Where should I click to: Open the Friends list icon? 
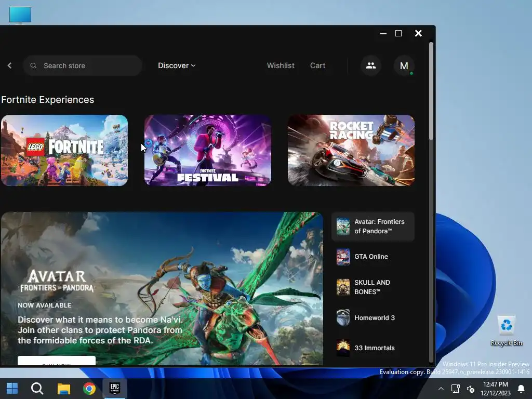(371, 65)
